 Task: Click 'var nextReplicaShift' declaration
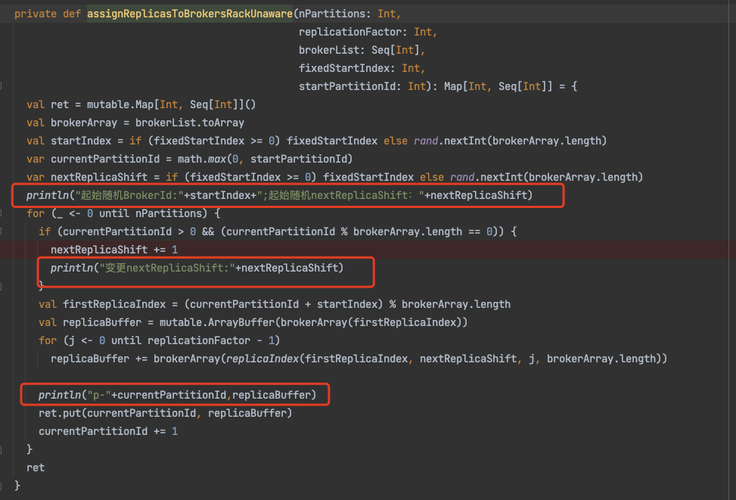click(87, 177)
